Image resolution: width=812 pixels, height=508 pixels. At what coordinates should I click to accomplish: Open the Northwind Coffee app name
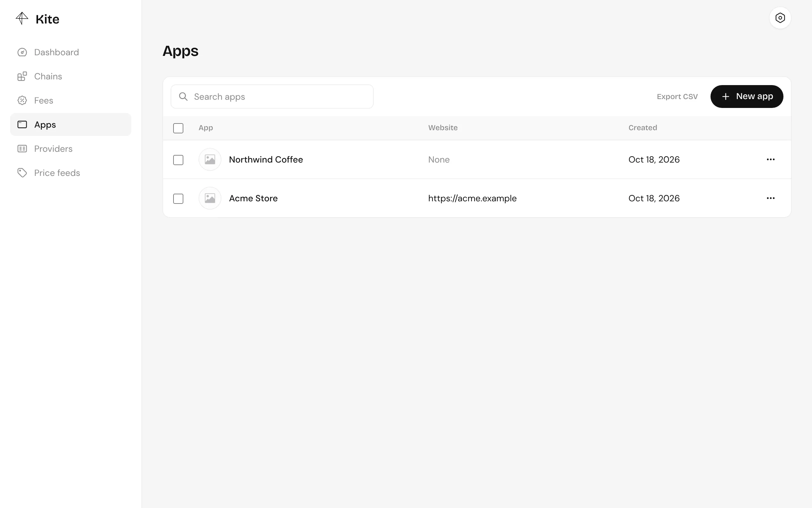click(266, 160)
